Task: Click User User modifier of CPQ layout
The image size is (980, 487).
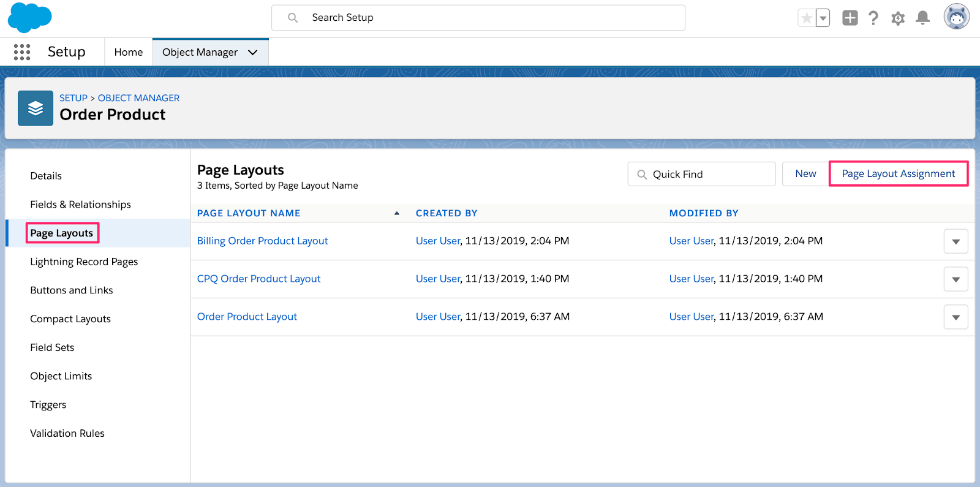Action: coord(692,279)
